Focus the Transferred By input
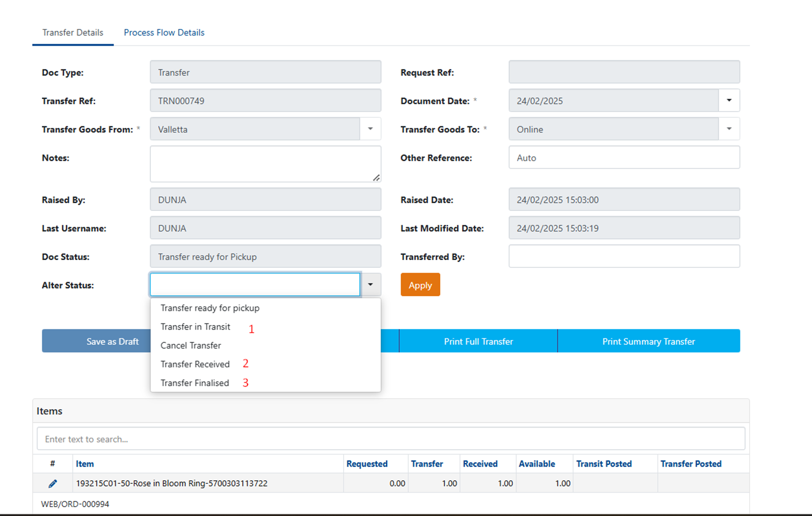The width and height of the screenshot is (812, 516). tap(624, 256)
